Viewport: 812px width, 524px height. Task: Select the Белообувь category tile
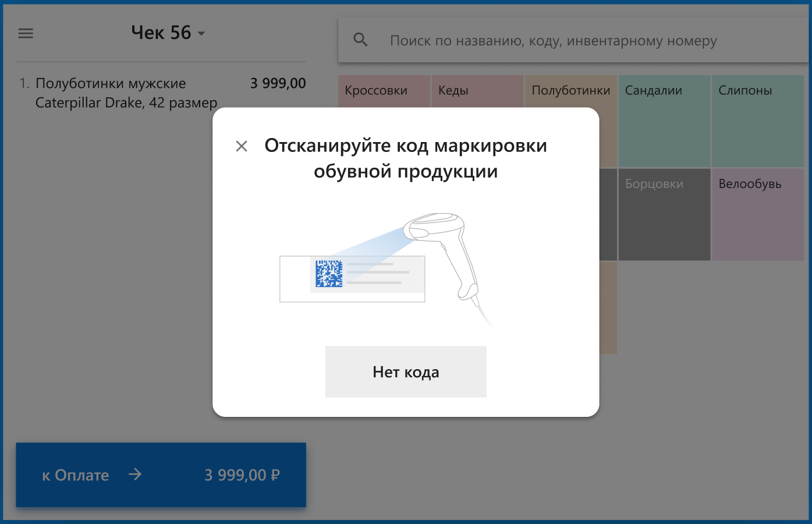pos(757,214)
